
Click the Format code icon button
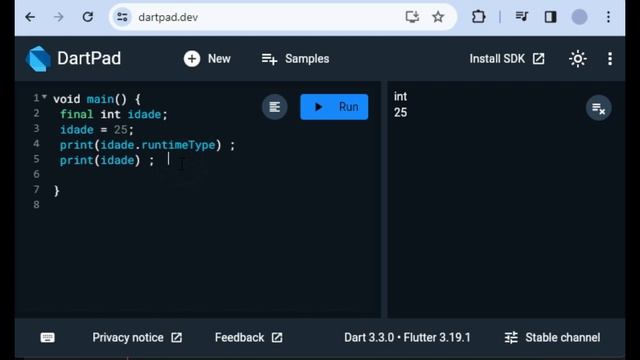coord(274,107)
